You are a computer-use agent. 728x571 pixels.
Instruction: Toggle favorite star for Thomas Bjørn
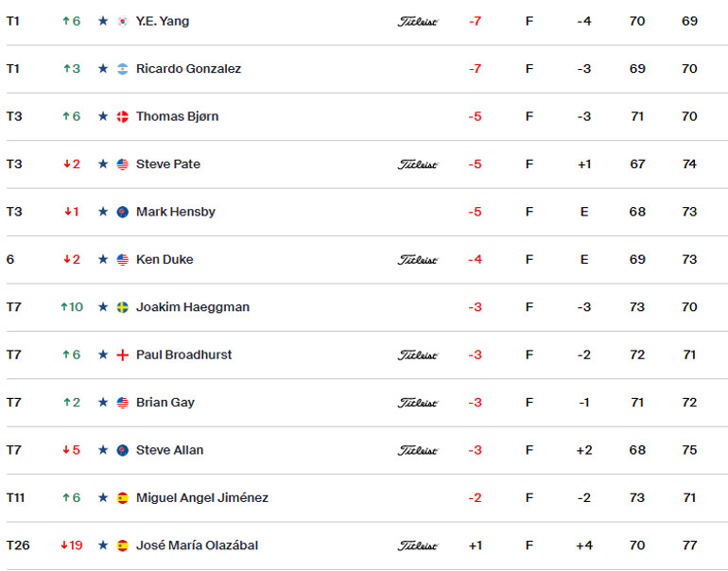click(x=103, y=116)
